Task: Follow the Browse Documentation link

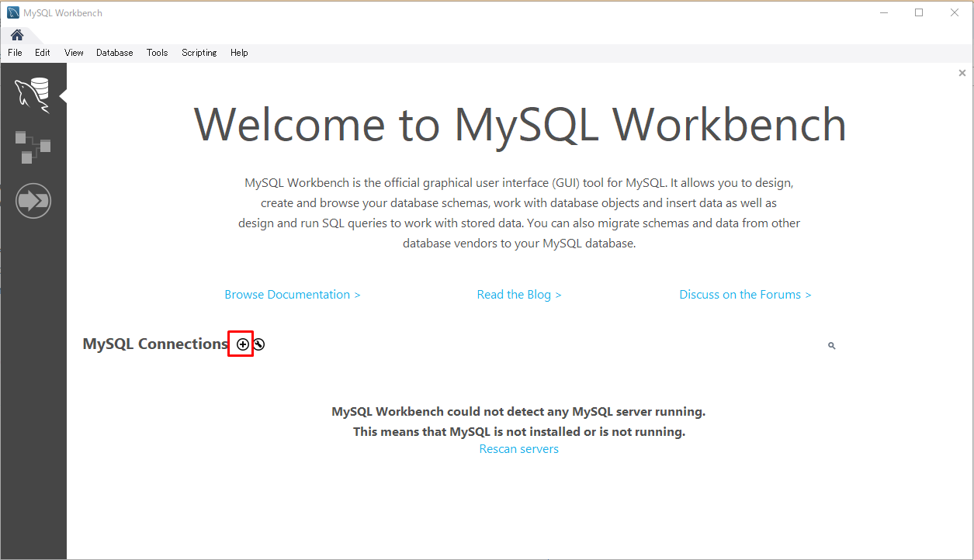Action: click(292, 295)
